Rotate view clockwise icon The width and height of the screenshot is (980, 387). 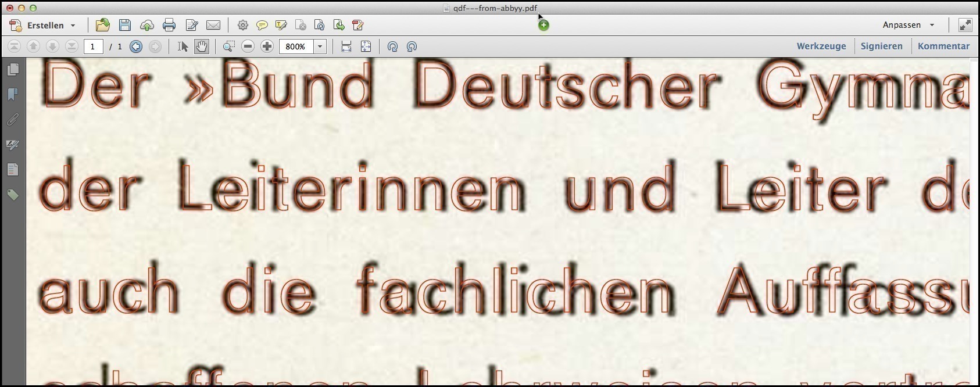(412, 46)
